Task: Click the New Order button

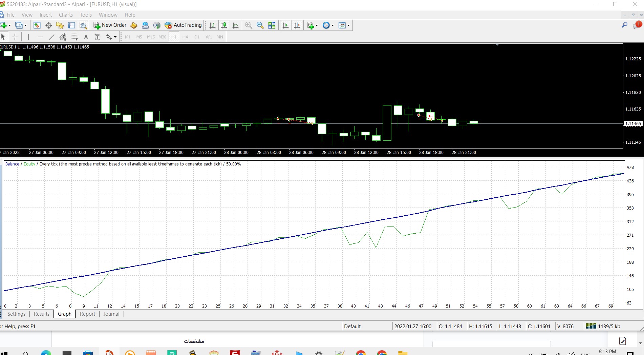Action: point(110,25)
